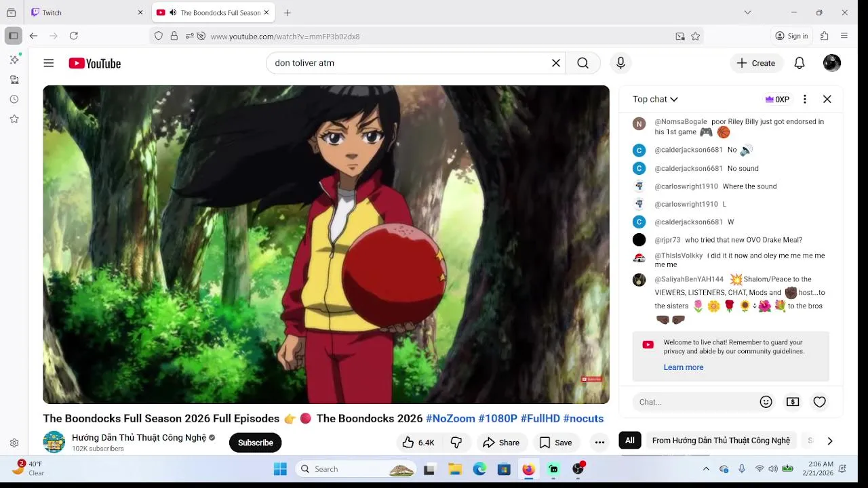Viewport: 868px width, 488px height.
Task: Open the YouTube guide hamburger menu
Action: [49, 63]
